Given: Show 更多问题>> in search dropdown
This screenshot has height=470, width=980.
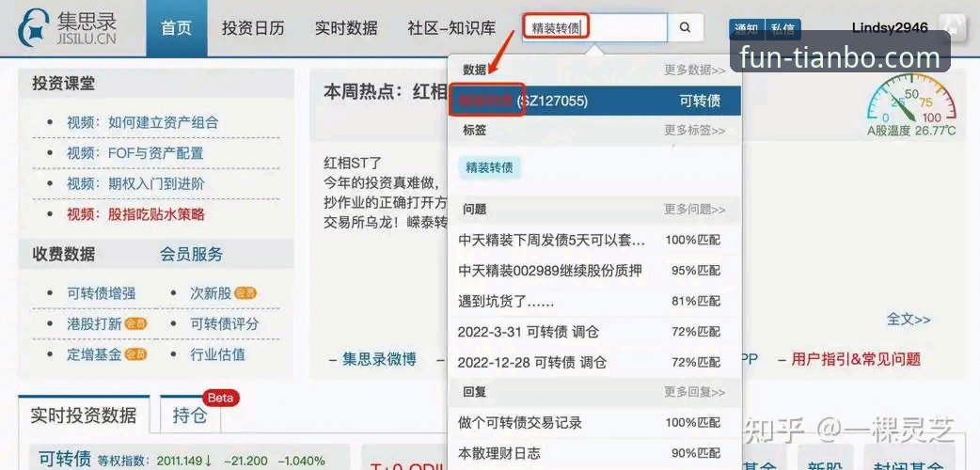Looking at the screenshot, I should (x=694, y=210).
